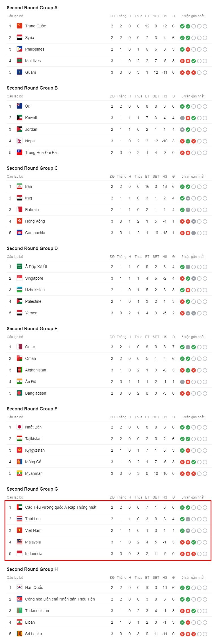
Task: Open the Indonesia team link
Action: click(34, 554)
